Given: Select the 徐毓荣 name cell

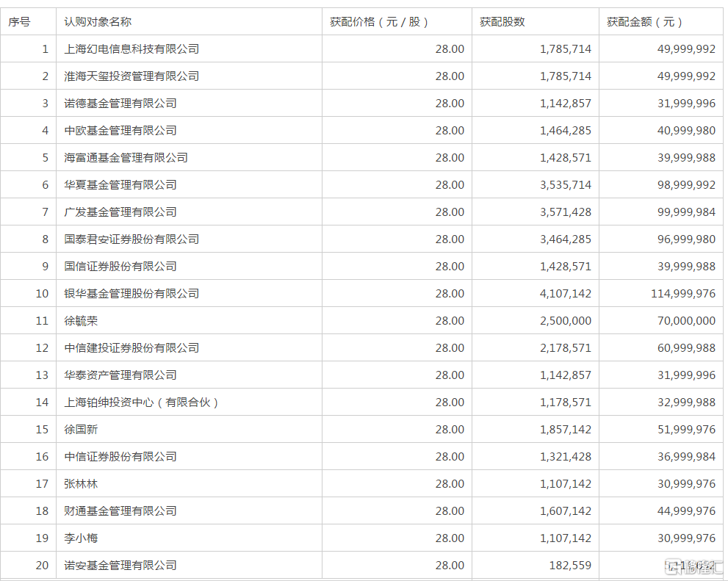Looking at the screenshot, I should point(81,321).
